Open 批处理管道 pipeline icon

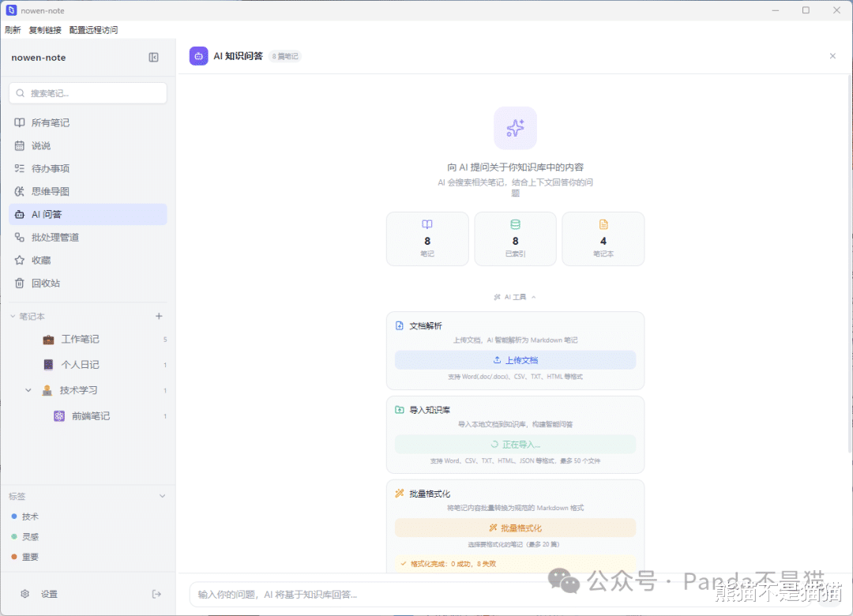(20, 237)
